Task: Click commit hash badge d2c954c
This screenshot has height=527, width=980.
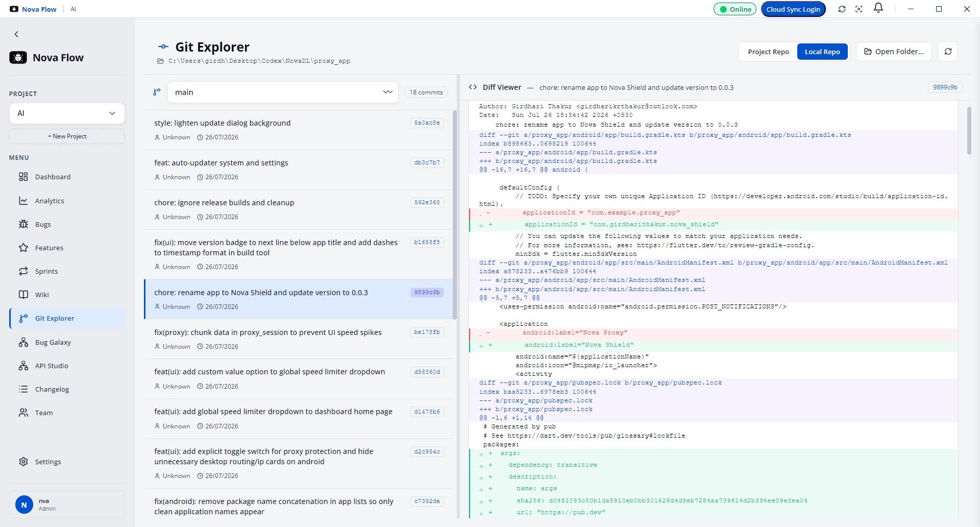Action: pyautogui.click(x=427, y=451)
